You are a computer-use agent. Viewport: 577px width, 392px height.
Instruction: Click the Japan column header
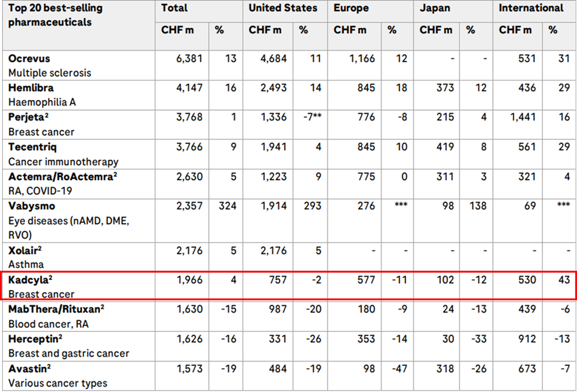coord(435,8)
